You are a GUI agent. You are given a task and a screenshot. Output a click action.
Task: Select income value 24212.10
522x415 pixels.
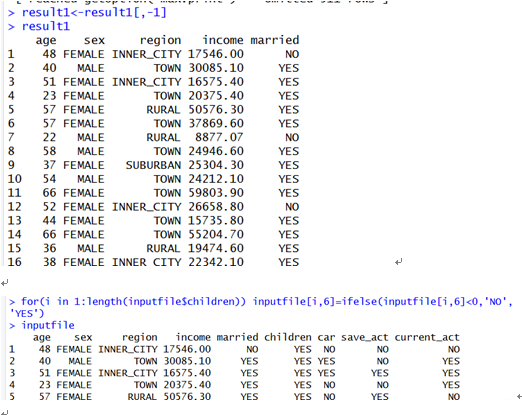[x=216, y=179]
